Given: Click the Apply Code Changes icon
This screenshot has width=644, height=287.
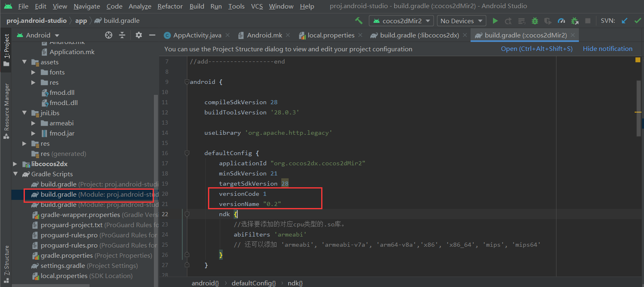Looking at the screenshot, I should [x=521, y=21].
